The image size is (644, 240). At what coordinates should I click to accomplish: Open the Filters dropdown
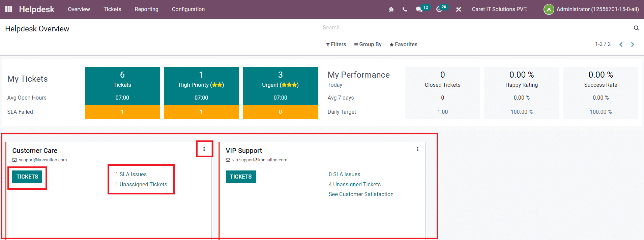point(336,45)
